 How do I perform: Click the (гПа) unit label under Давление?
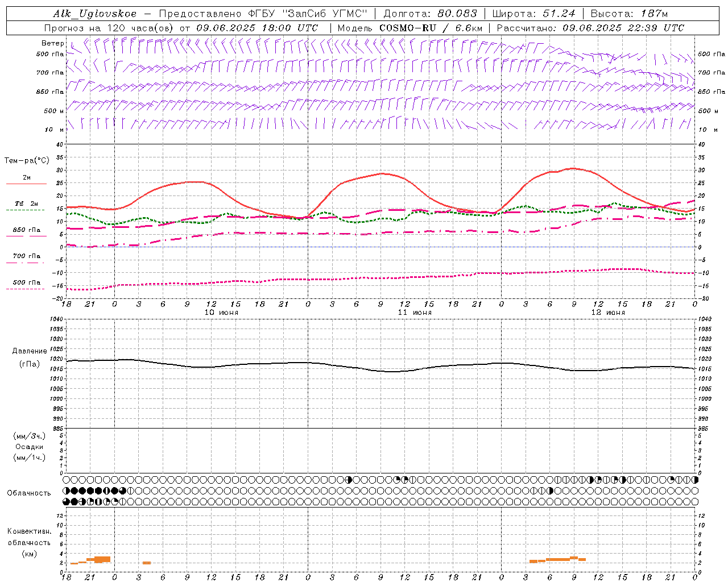point(29,364)
